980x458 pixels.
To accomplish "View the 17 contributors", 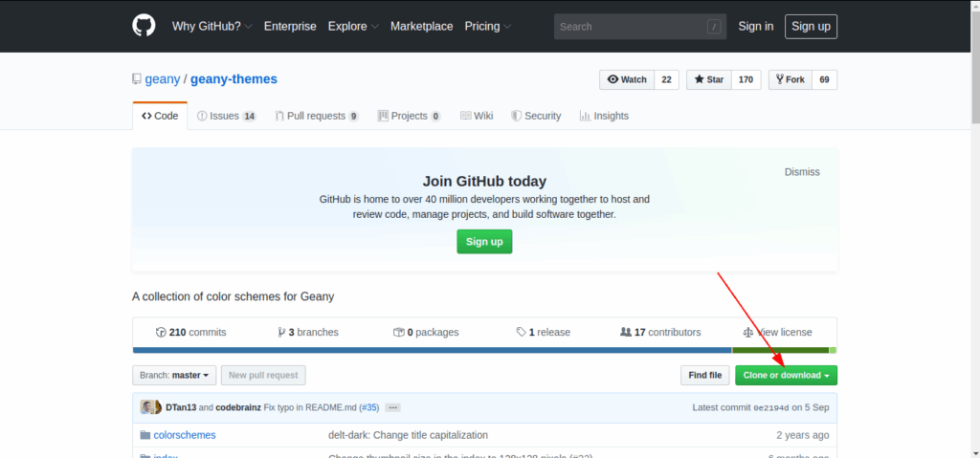I will [x=660, y=332].
